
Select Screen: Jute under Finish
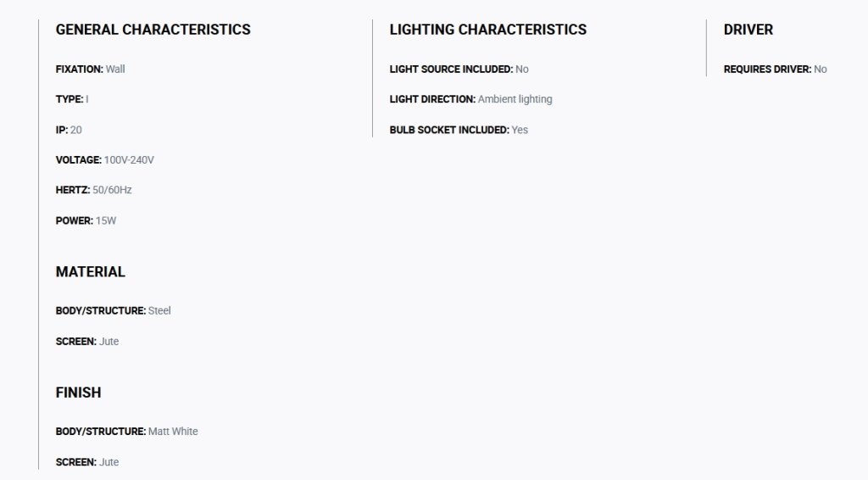[x=87, y=462]
